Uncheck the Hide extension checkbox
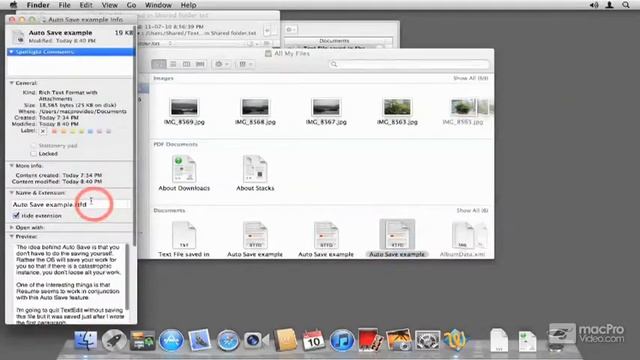Viewport: 640px width, 360px height. tap(16, 216)
